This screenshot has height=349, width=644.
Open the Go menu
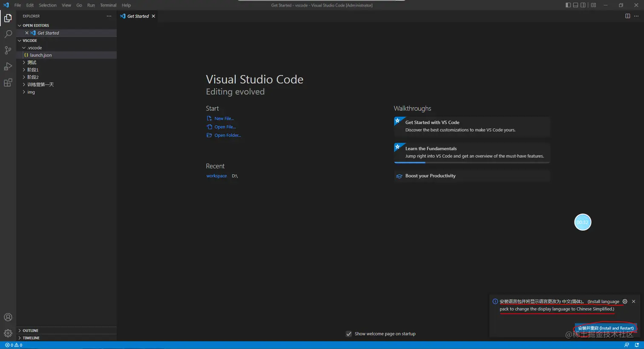tap(79, 5)
